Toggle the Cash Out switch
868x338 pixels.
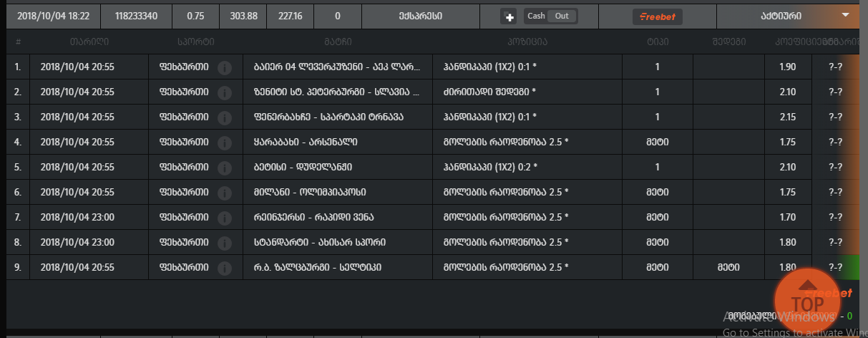tap(550, 16)
